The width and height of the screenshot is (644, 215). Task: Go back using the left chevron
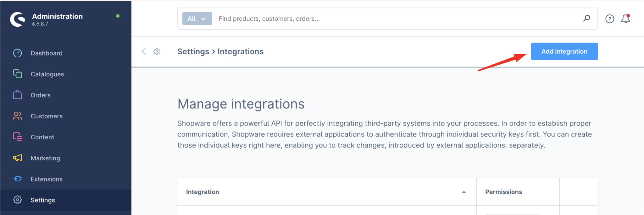[144, 51]
